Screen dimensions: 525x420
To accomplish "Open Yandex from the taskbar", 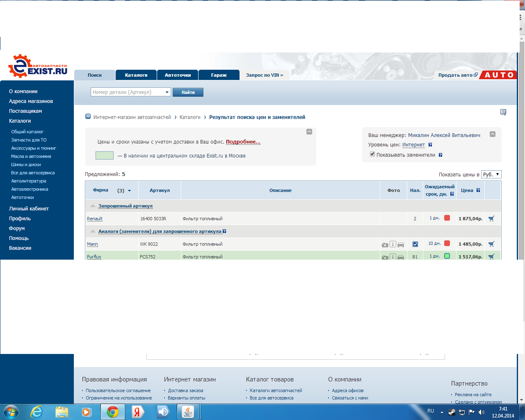I will [x=138, y=412].
